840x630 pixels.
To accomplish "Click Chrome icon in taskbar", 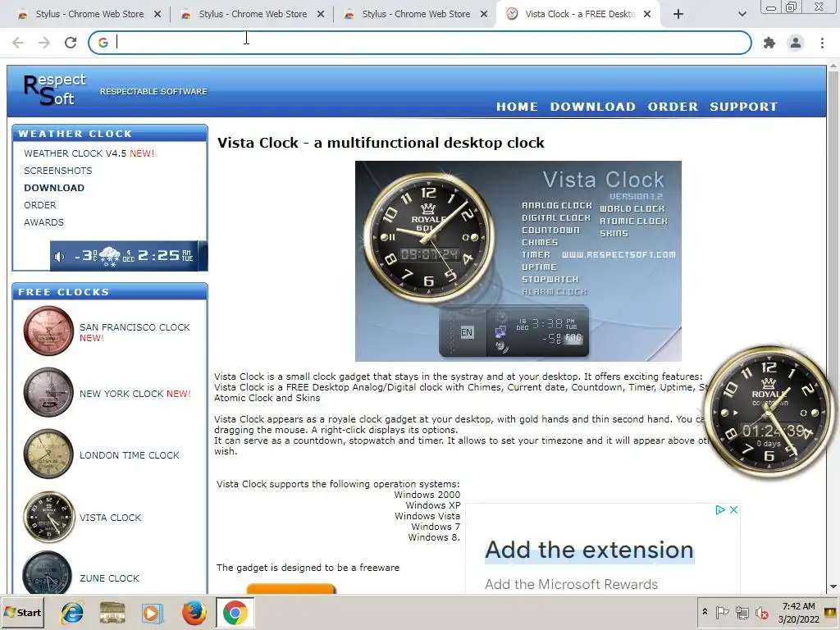I will [235, 613].
